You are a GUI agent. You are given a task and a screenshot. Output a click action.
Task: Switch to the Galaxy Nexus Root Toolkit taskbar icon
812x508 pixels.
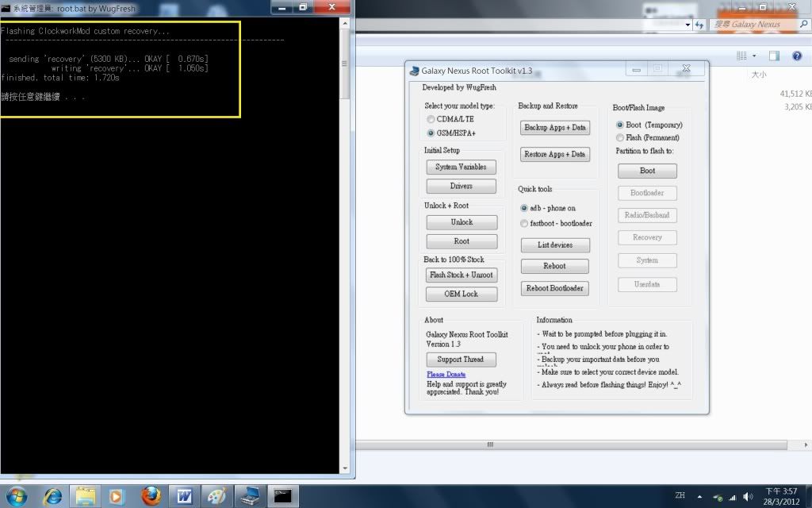point(250,497)
